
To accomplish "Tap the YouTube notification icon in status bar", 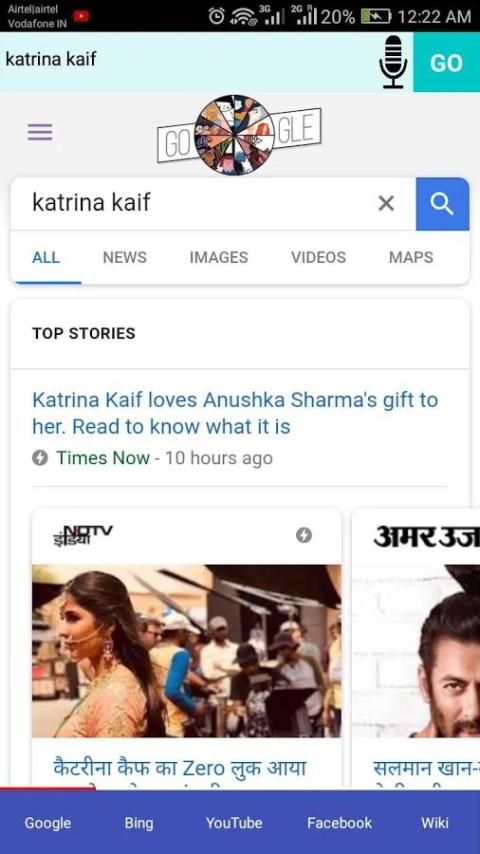I will 81,16.
